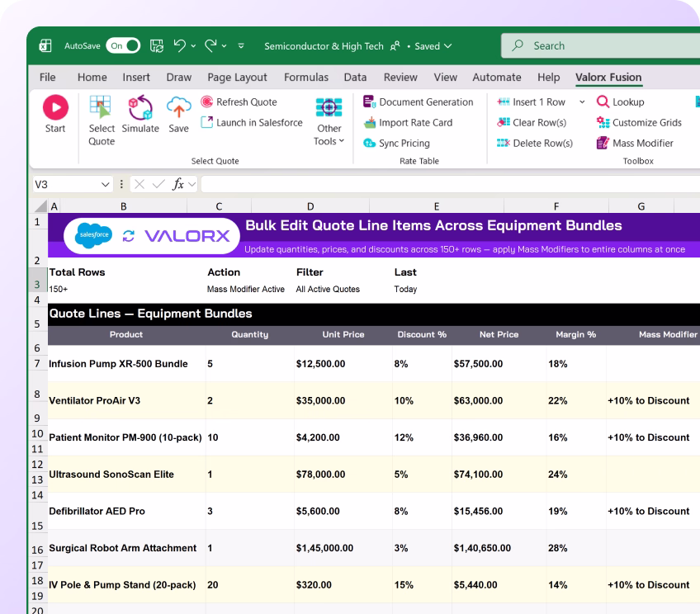This screenshot has height=614, width=700.
Task: Run the Simulate tool
Action: coord(140,114)
